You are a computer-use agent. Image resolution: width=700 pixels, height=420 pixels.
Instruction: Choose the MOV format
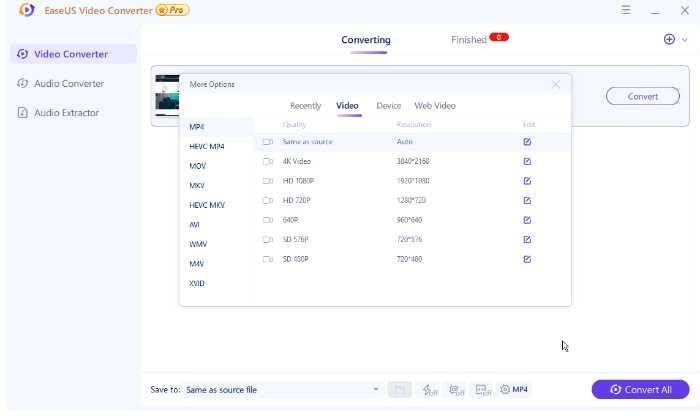(x=217, y=166)
